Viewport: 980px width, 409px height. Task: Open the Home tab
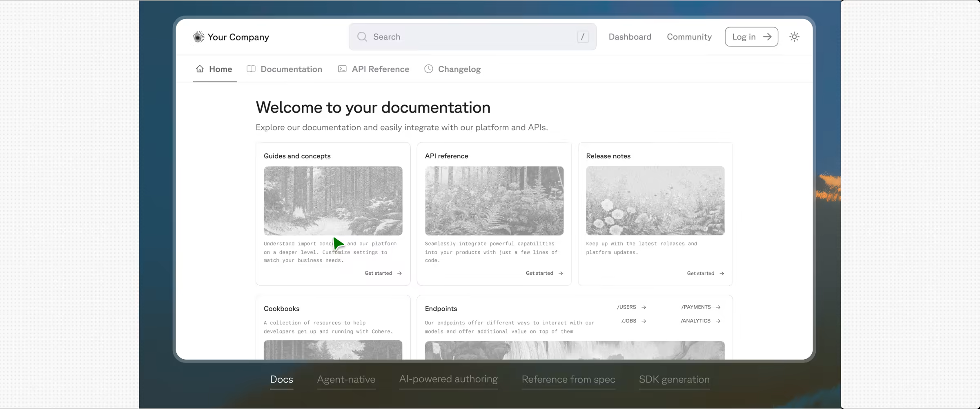(x=214, y=69)
